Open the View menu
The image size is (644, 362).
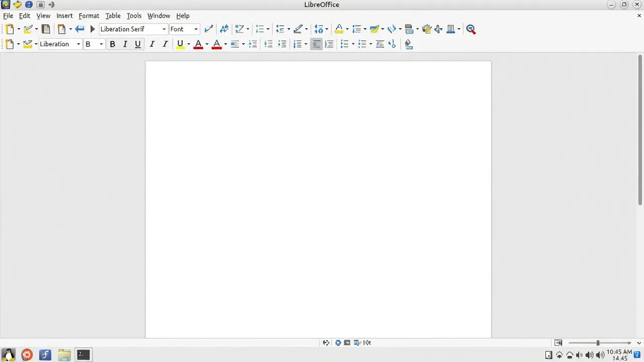43,16
